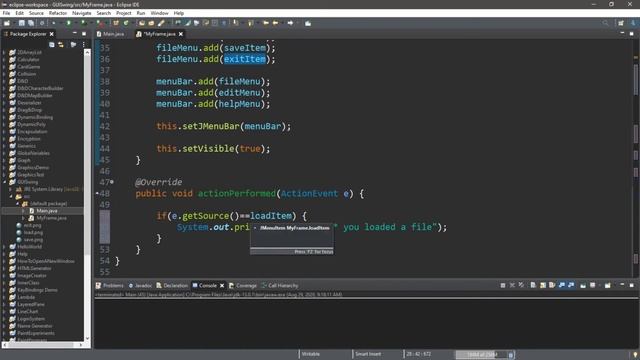Click the toolbar search magnifier icon

605,23
